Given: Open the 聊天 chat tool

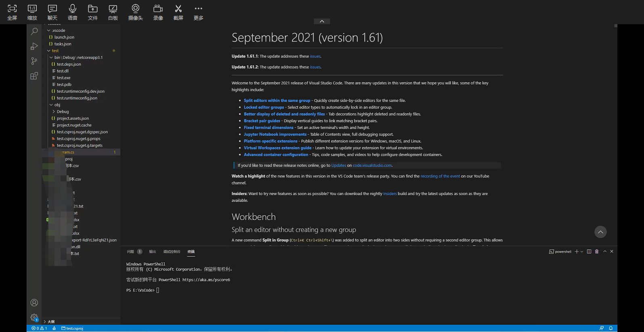Looking at the screenshot, I should tap(52, 12).
